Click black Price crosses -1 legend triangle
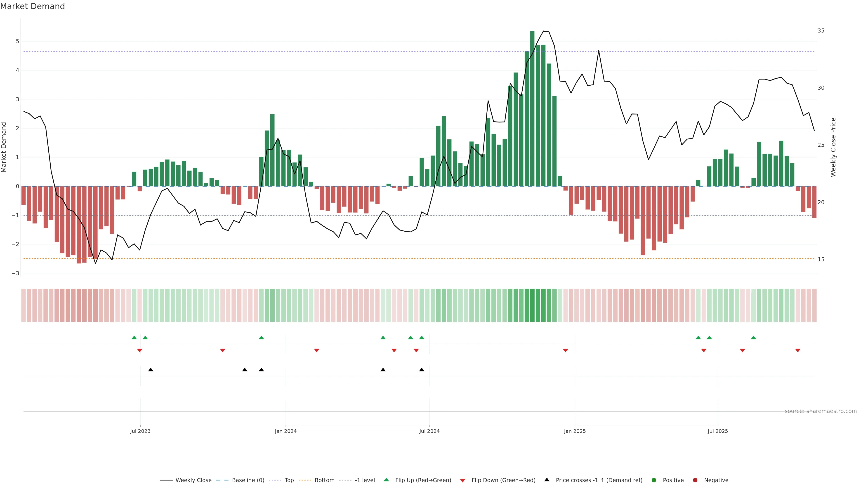The image size is (868, 488). [547, 480]
